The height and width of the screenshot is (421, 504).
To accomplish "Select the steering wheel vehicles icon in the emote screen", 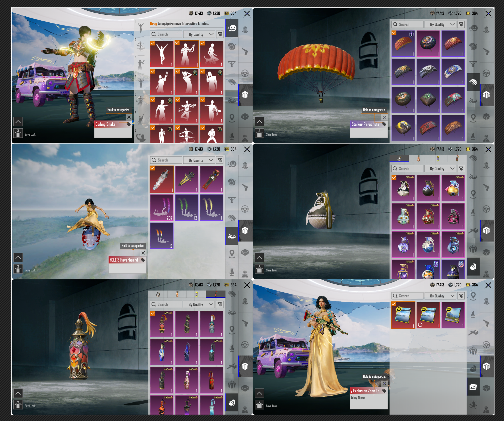I will click(x=245, y=73).
